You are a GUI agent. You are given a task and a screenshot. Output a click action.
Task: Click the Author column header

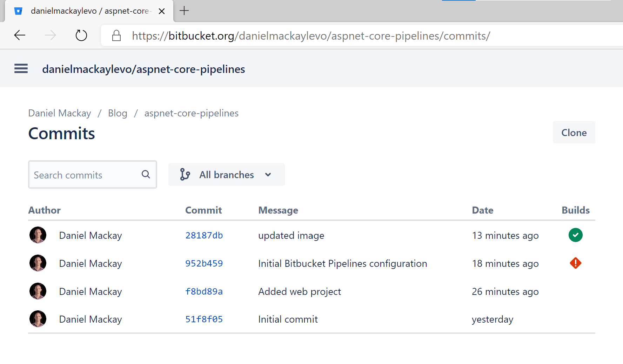44,210
